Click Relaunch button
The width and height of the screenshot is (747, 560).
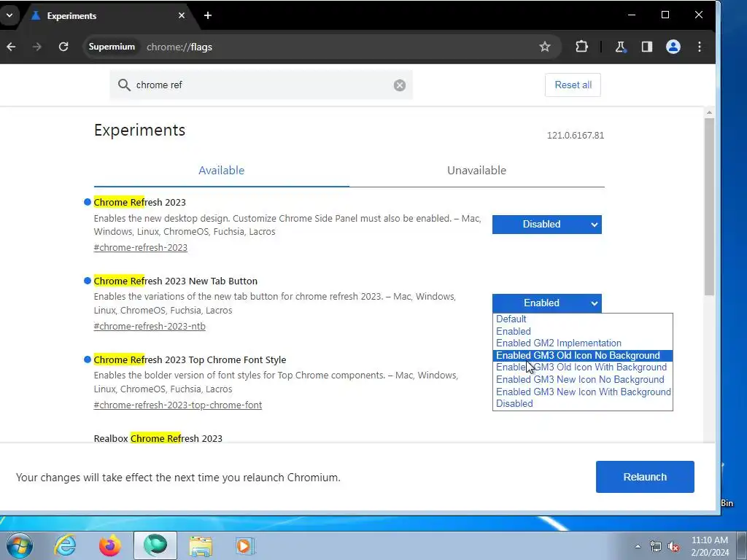pyautogui.click(x=645, y=477)
